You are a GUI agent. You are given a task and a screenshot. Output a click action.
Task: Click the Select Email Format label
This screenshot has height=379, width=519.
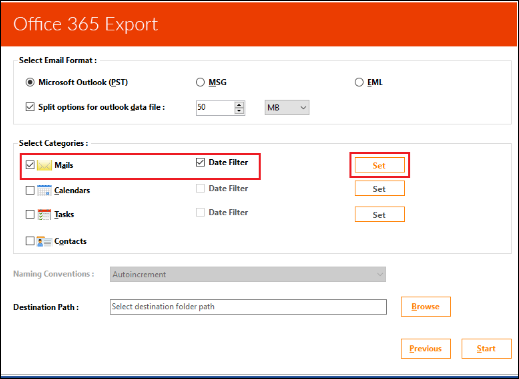[58, 60]
